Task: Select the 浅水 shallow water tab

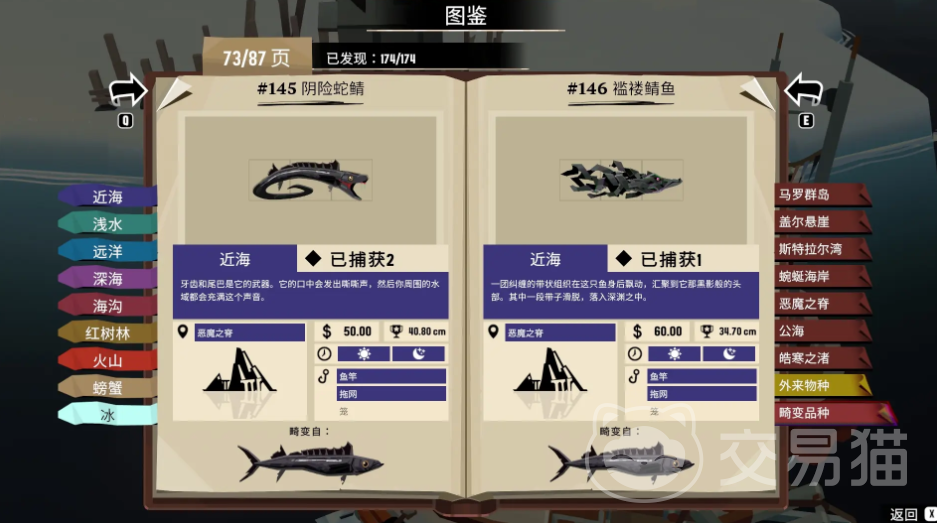Action: click(108, 224)
